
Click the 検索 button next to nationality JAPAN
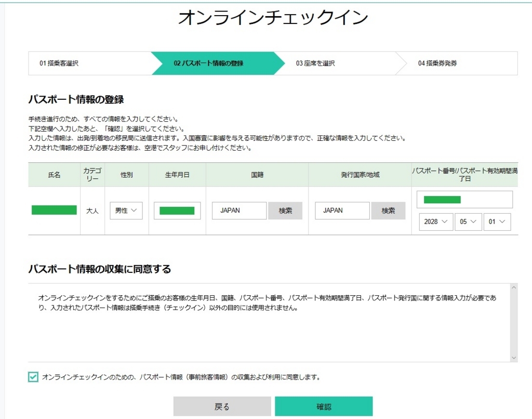click(x=285, y=210)
